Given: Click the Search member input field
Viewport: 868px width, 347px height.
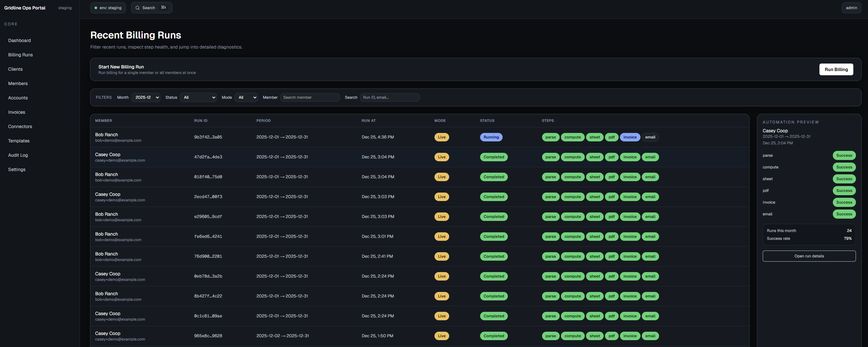Looking at the screenshot, I should coord(309,97).
